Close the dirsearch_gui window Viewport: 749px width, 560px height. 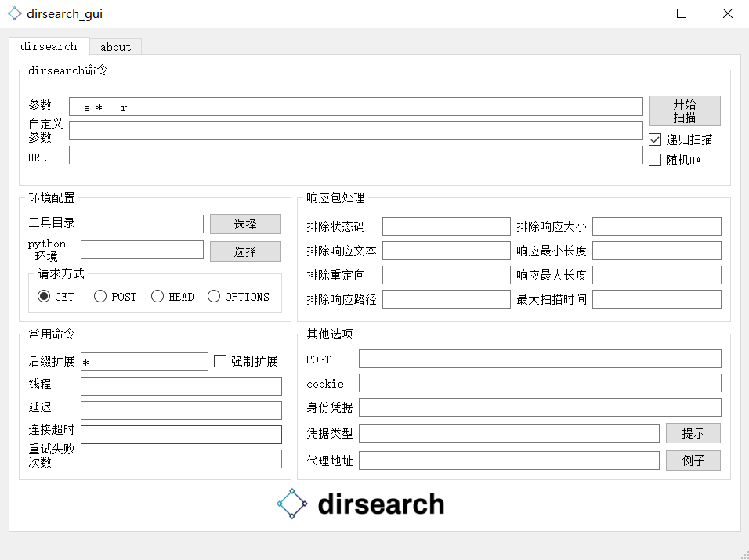(x=728, y=13)
